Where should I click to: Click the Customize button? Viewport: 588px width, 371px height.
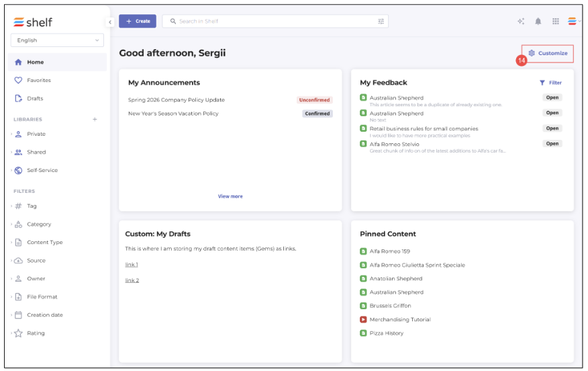tap(548, 53)
